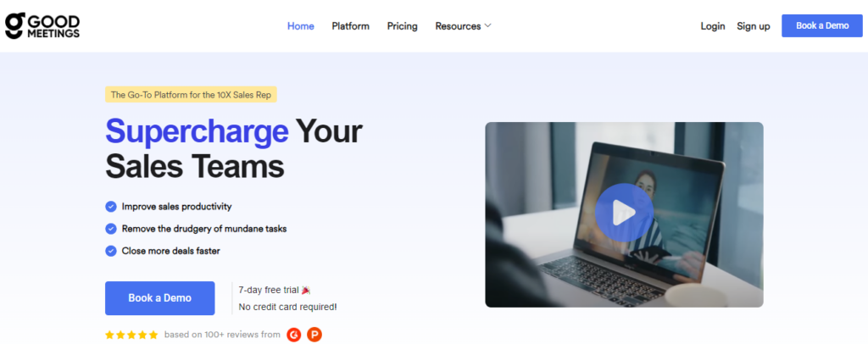Click checkmark beside Close more deals faster
This screenshot has height=344, width=868.
point(111,251)
